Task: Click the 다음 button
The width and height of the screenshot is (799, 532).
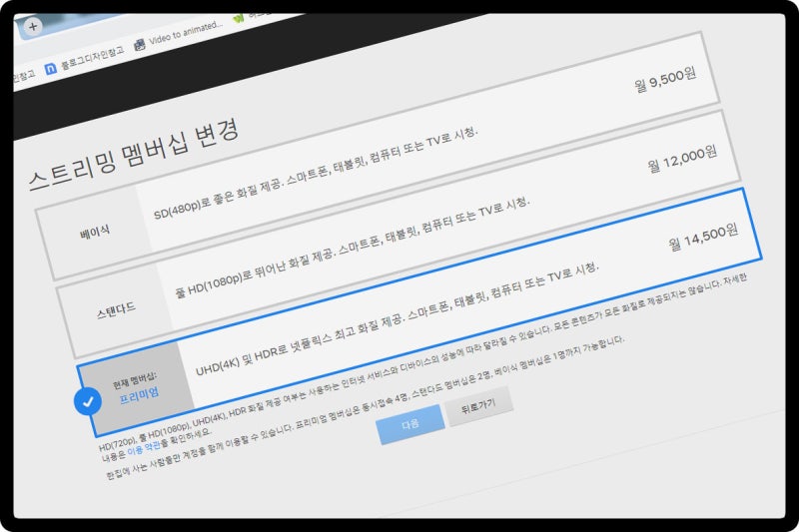Action: (410, 424)
